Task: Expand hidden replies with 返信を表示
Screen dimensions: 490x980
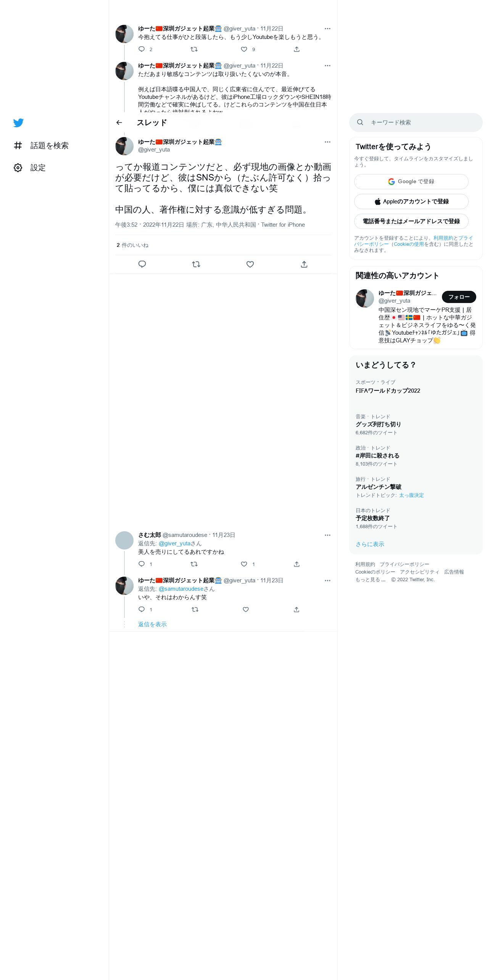Action: point(152,624)
